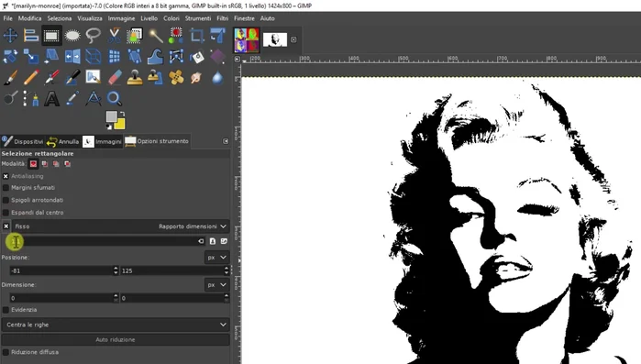Select the Paths tool
The image size is (641, 364).
tap(31, 98)
